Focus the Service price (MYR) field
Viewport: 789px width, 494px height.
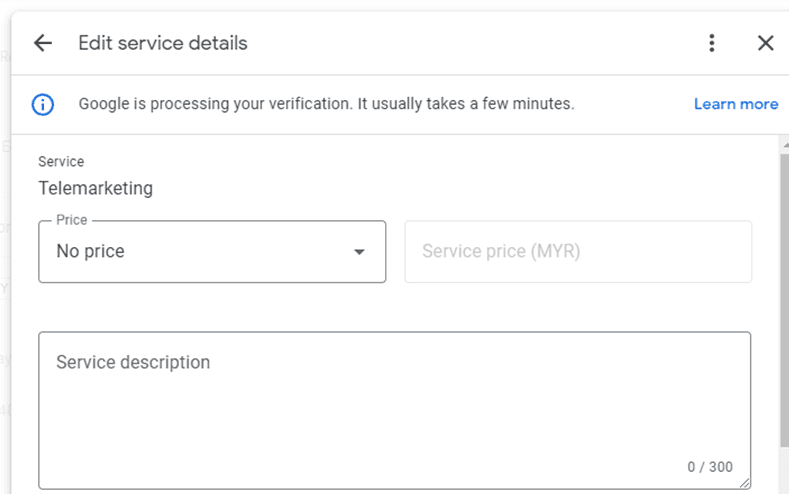pyautogui.click(x=578, y=252)
